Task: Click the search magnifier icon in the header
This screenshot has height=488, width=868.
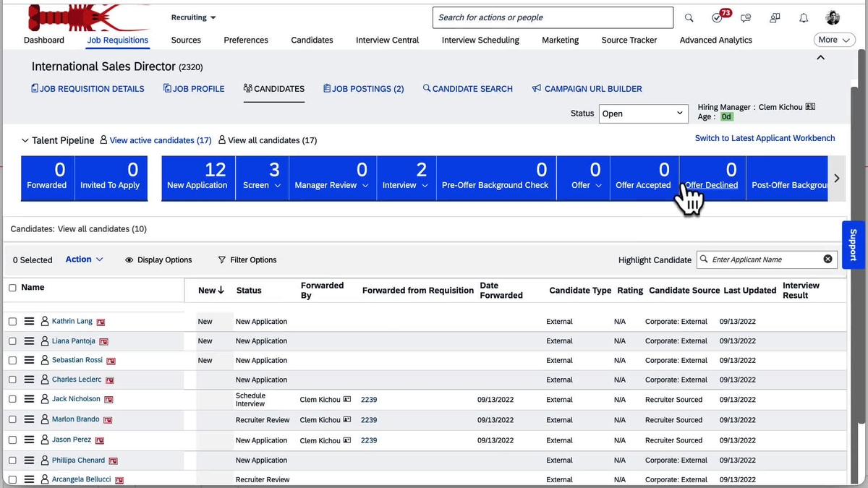Action: pyautogui.click(x=688, y=17)
